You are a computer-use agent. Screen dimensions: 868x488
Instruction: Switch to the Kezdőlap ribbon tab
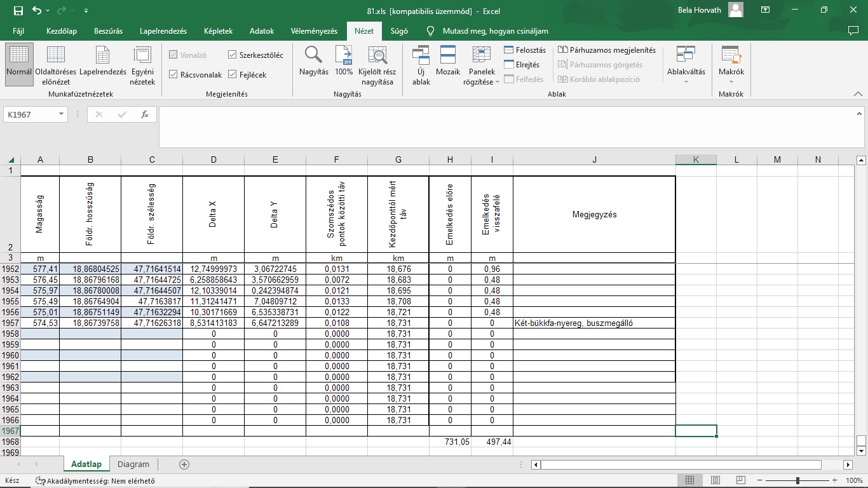point(62,30)
